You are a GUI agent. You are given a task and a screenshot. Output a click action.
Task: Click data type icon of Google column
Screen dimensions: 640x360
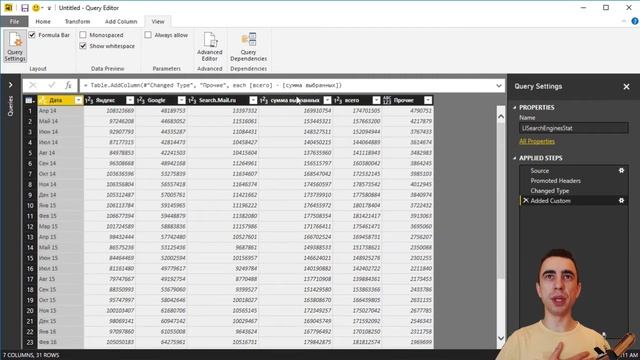coord(141,100)
